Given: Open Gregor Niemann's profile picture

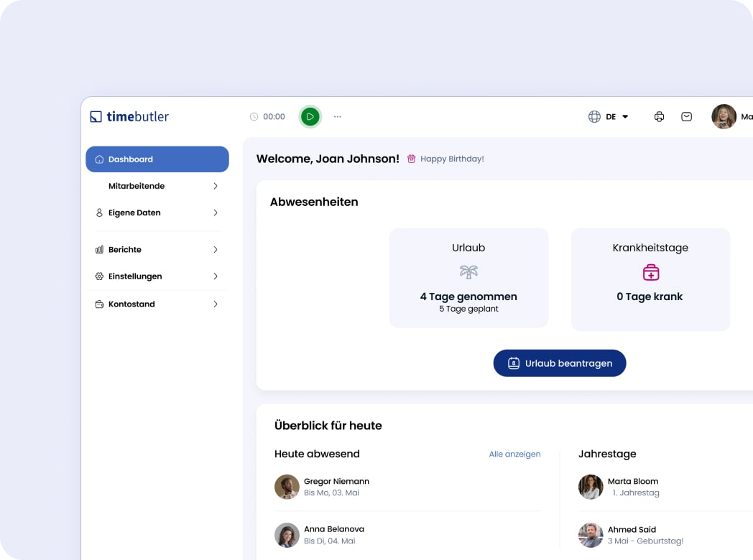Looking at the screenshot, I should coord(287,487).
